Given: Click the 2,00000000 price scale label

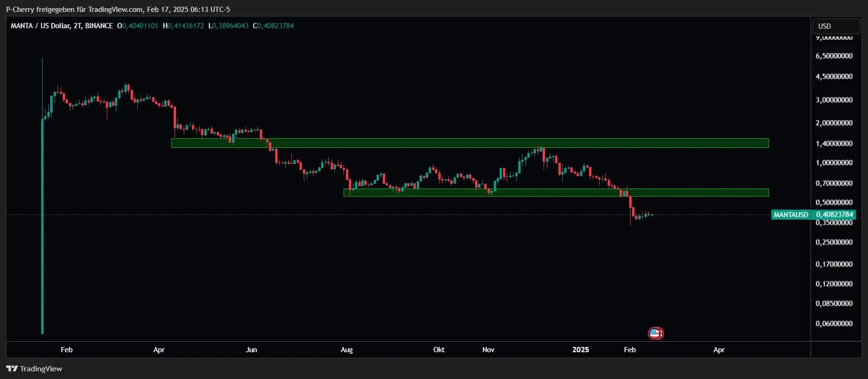Looking at the screenshot, I should point(834,123).
